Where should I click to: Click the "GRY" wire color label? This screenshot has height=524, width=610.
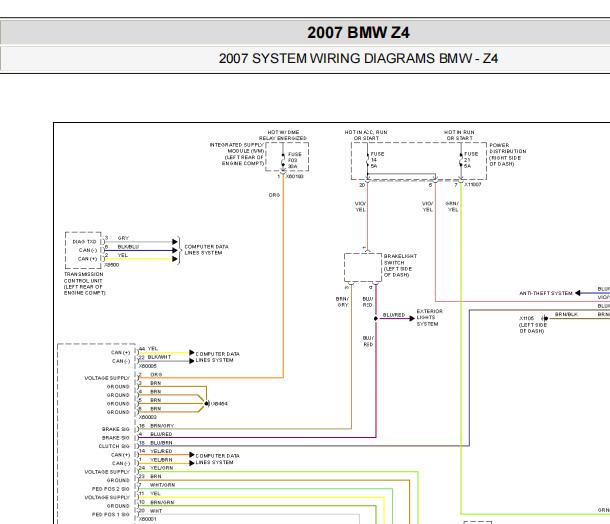(x=123, y=238)
